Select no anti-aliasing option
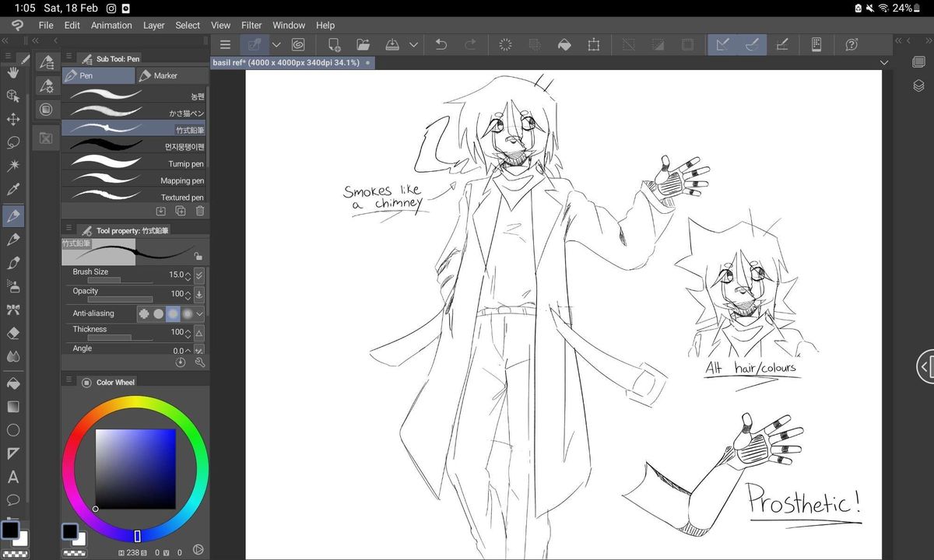This screenshot has width=934, height=560. coord(143,313)
